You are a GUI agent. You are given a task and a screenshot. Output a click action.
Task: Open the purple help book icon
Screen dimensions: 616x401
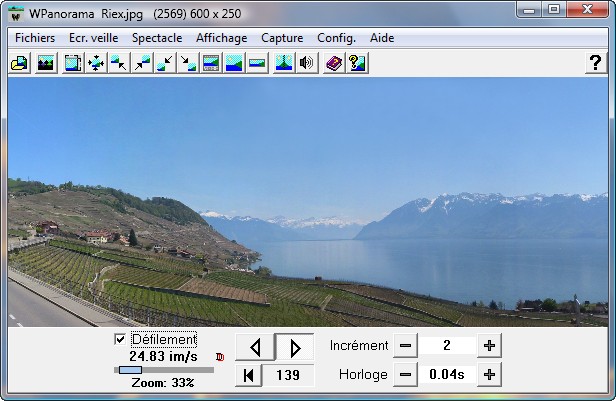click(x=334, y=63)
